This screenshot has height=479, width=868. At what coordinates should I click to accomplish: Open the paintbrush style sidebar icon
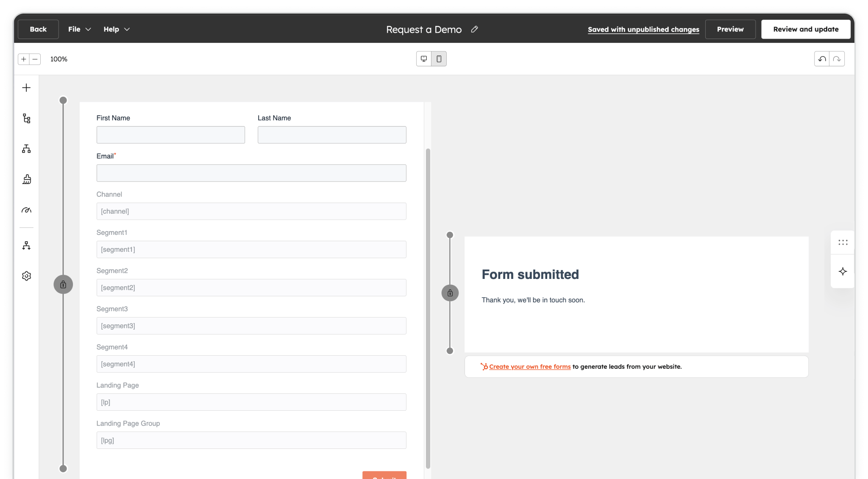(x=26, y=179)
